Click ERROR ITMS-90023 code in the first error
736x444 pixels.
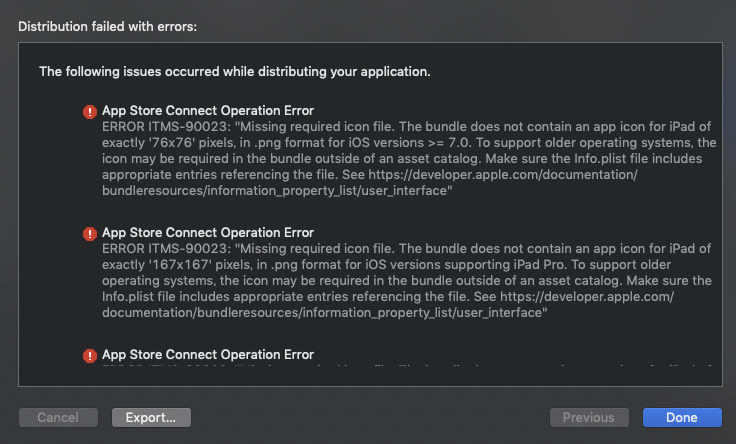[x=167, y=127]
